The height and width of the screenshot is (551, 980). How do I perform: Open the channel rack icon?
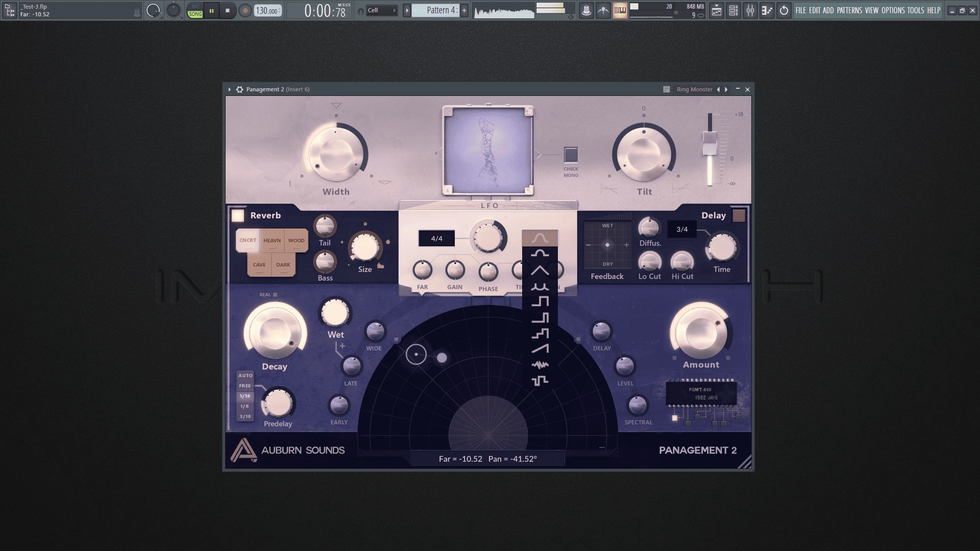point(733,10)
